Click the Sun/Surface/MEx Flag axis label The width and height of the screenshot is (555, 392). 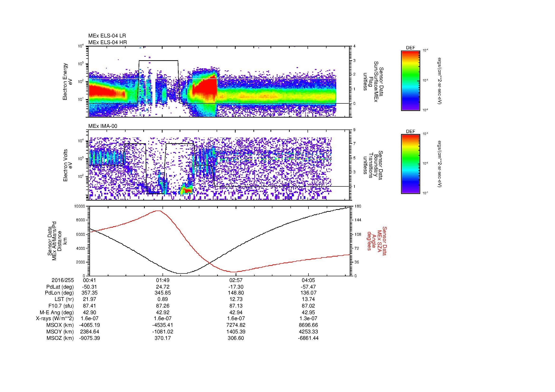point(373,82)
